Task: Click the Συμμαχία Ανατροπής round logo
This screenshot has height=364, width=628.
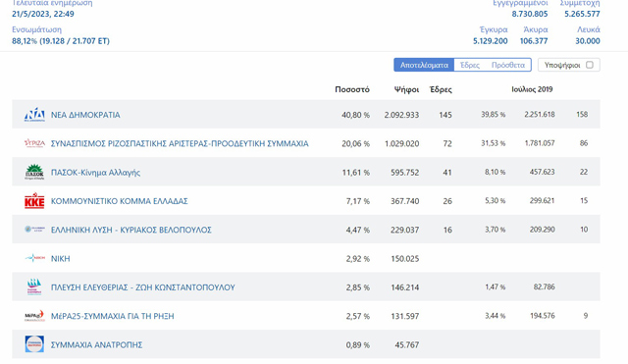Action: 34,344
